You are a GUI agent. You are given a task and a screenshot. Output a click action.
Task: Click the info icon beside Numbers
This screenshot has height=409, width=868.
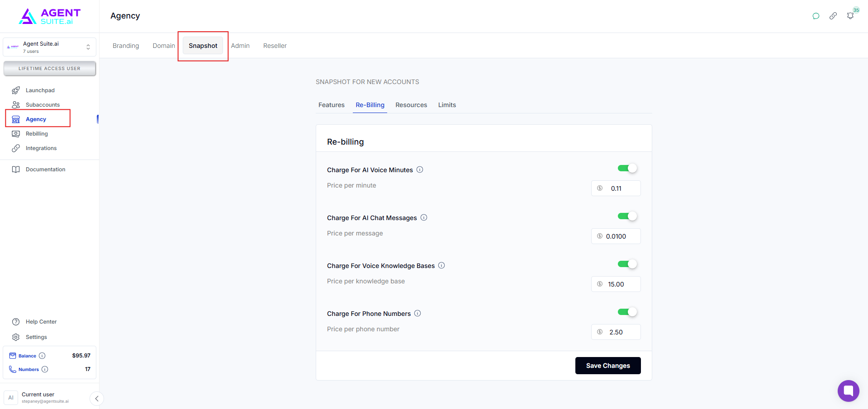45,369
